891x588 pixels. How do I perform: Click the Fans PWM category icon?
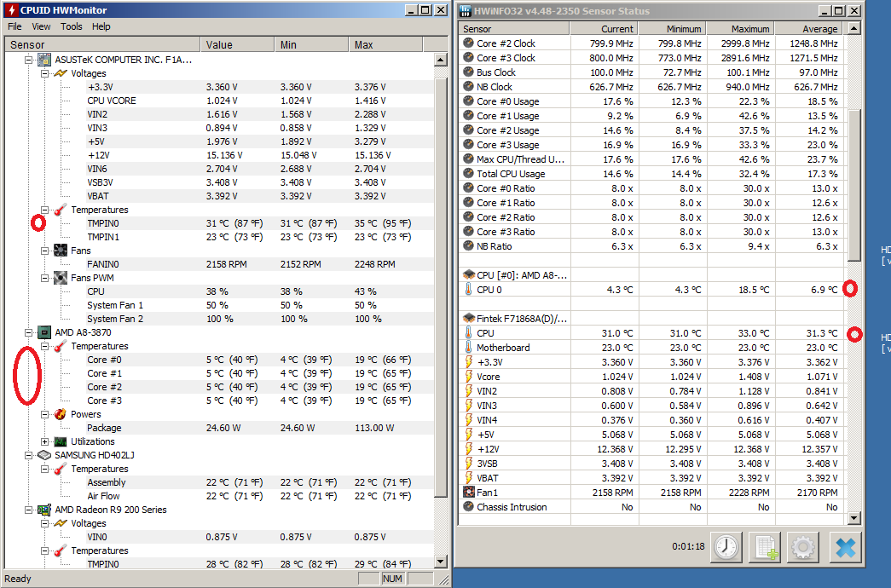point(61,278)
